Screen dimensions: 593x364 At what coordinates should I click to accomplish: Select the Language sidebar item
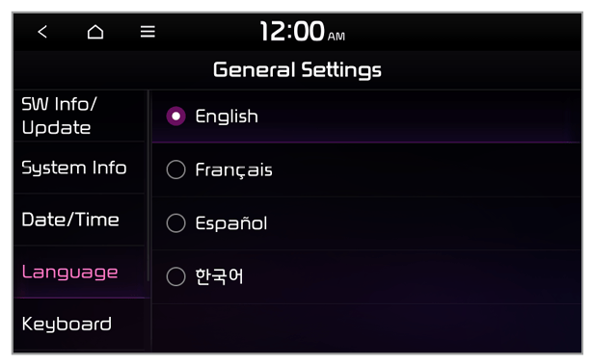click(x=79, y=272)
